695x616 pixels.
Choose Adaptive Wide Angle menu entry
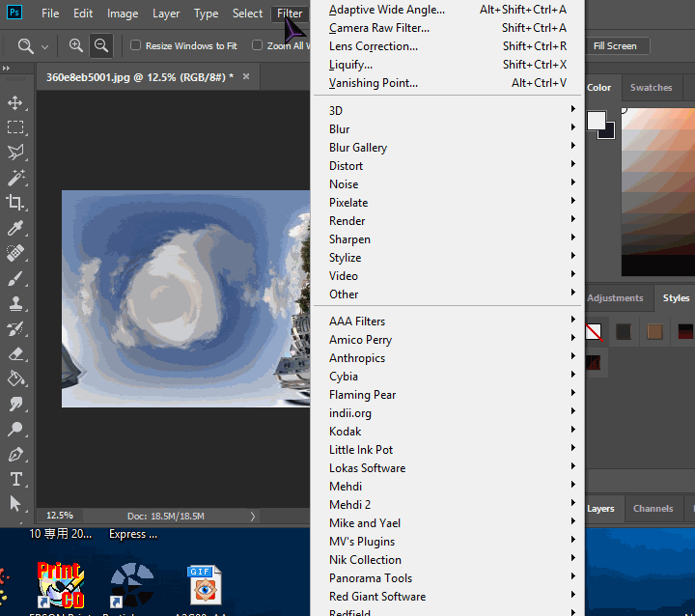(447, 10)
